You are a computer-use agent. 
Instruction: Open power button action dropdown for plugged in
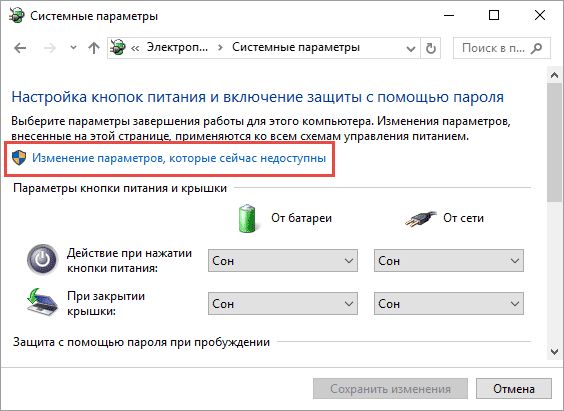click(449, 261)
